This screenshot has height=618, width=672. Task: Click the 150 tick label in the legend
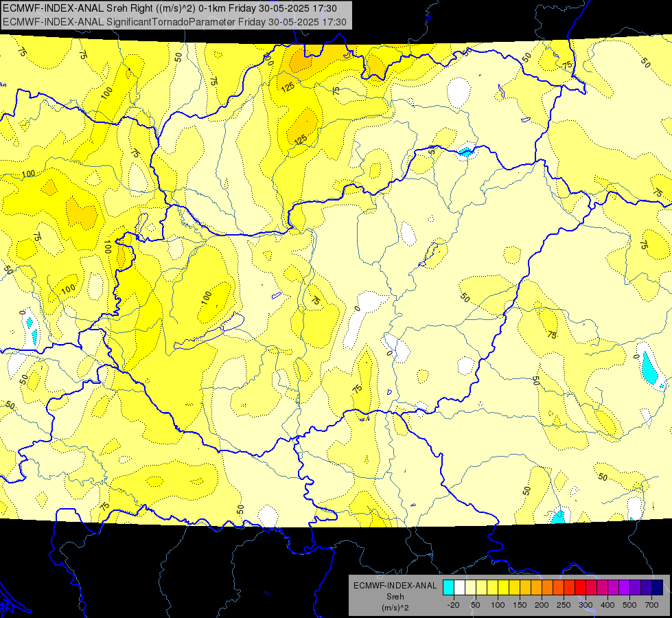coord(520,605)
